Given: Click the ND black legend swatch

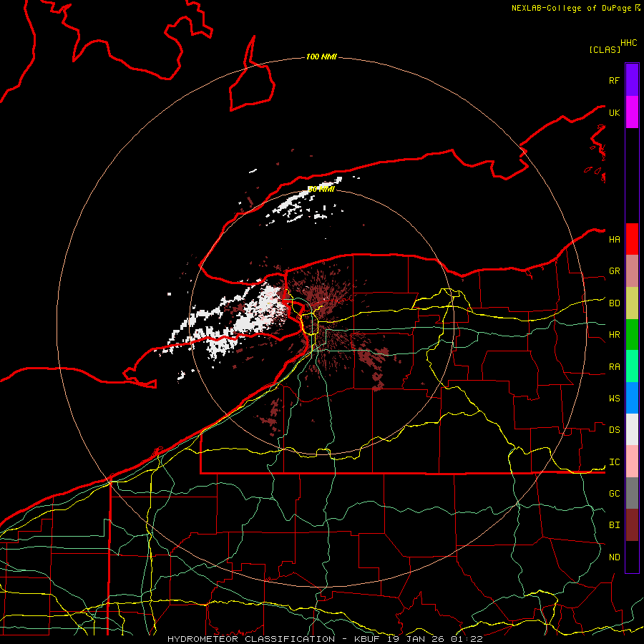Looking at the screenshot, I should click(632, 557).
